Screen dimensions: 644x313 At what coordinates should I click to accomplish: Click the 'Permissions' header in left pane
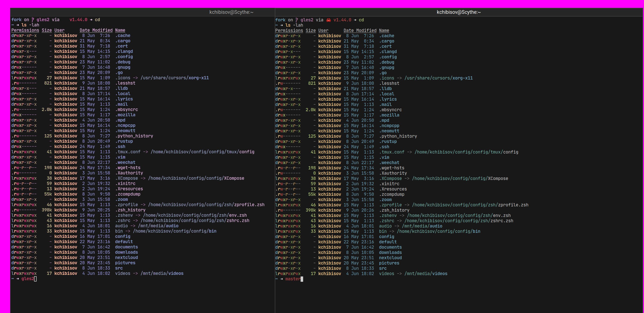tap(25, 30)
